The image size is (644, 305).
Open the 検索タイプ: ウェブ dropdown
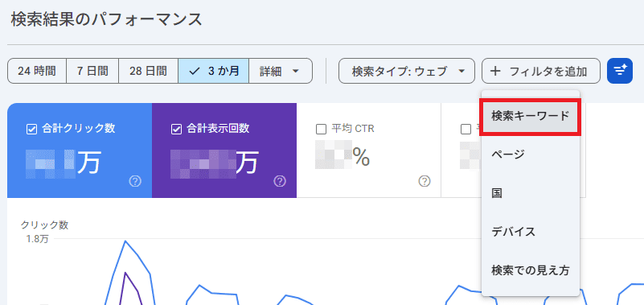[x=407, y=71]
